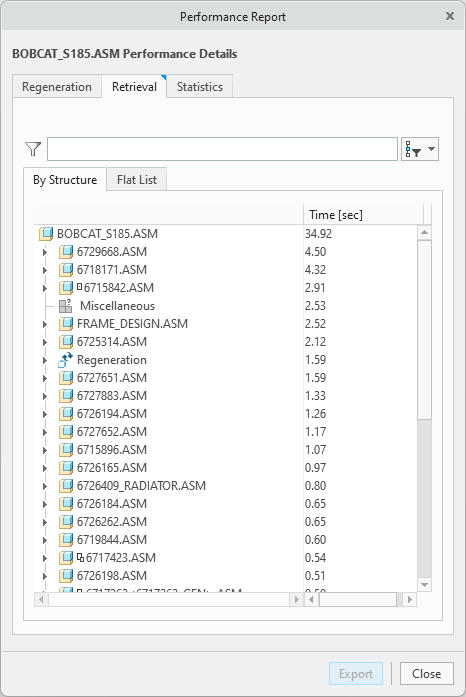Click the 6726194.ASM assembly icon
Screen dimensions: 466x697
66,414
